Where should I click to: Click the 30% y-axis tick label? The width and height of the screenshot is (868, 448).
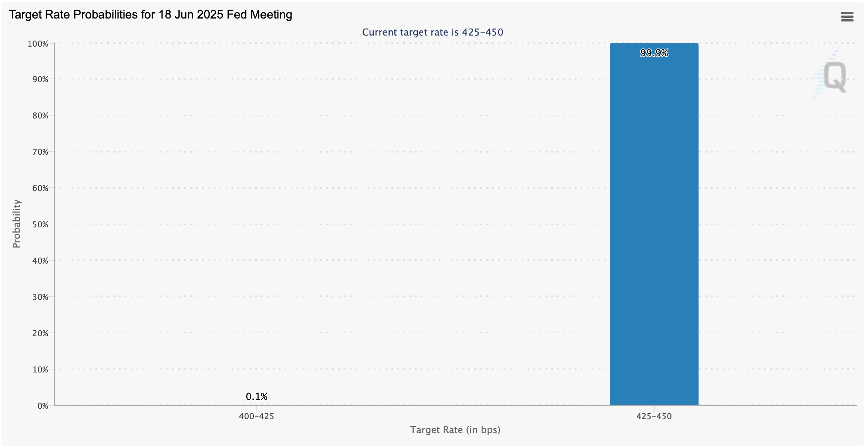pos(40,297)
